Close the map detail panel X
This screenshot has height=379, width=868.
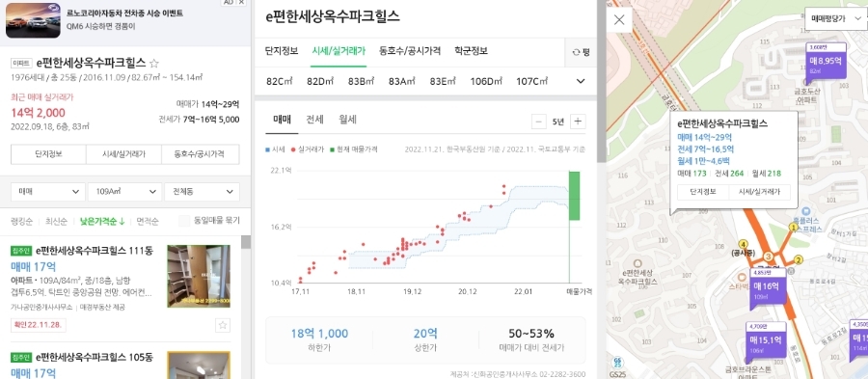[619, 20]
